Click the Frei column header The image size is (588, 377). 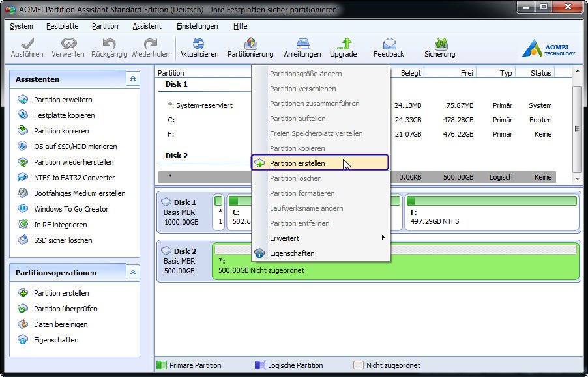(x=450, y=73)
